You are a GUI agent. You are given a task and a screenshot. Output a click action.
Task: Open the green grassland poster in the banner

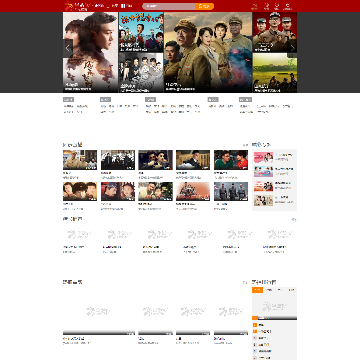pos(275,73)
